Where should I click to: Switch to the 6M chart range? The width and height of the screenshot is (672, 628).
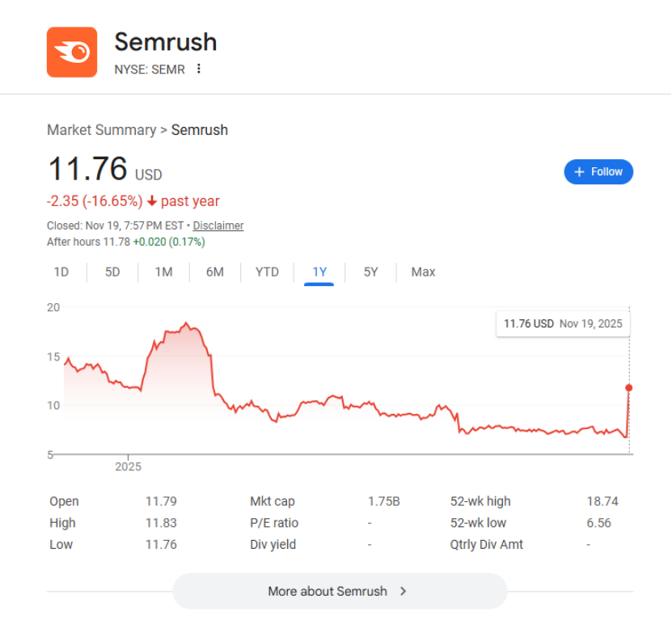pyautogui.click(x=214, y=272)
